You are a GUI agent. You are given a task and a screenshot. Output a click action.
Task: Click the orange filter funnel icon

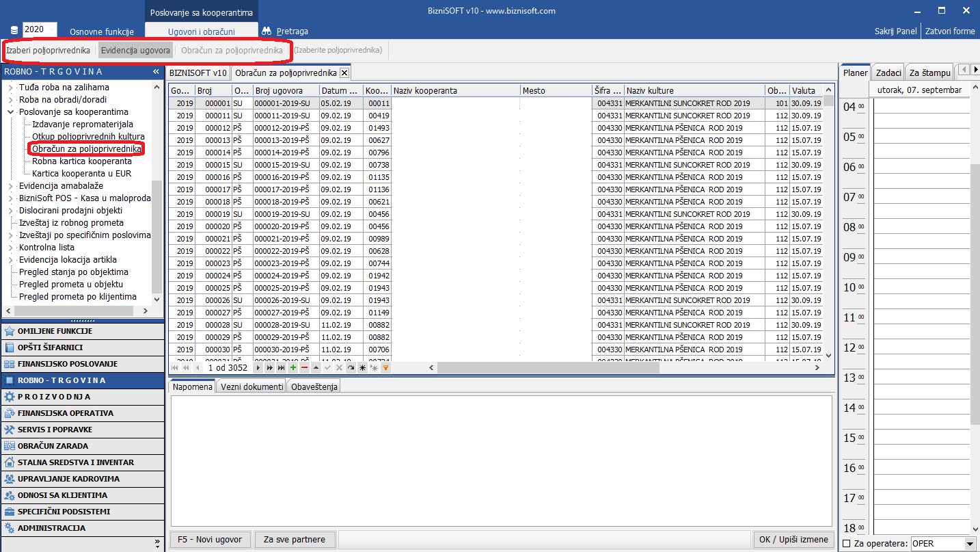pyautogui.click(x=385, y=368)
